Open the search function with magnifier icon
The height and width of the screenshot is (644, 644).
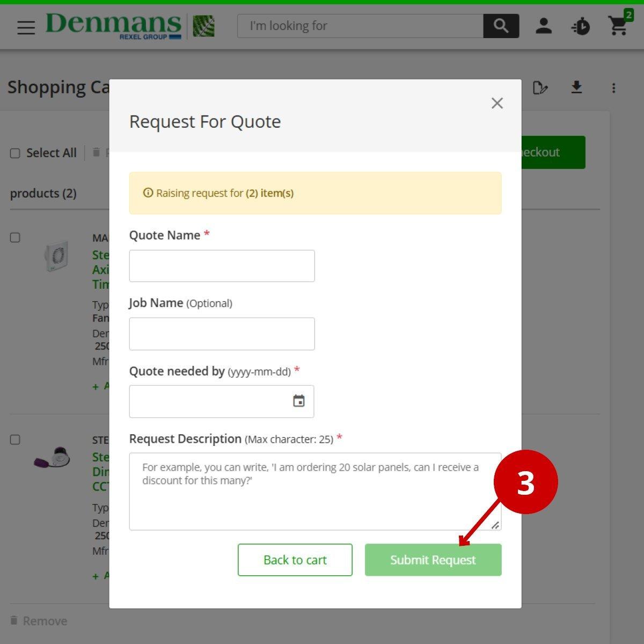point(501,26)
